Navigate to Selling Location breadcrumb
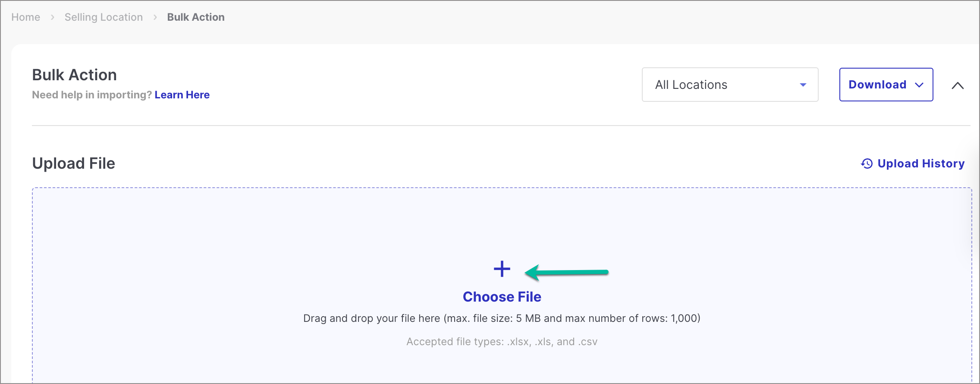Screen dimensions: 980x384 [x=104, y=17]
